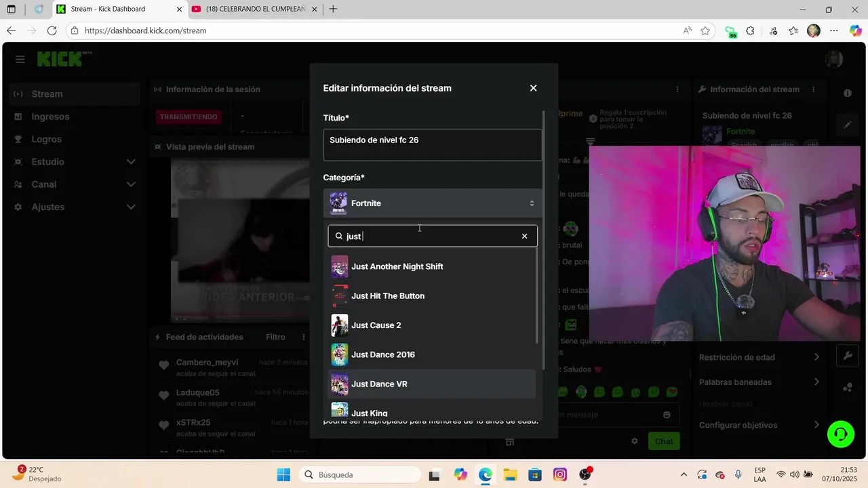Open Palabras baneadas settings
868x488 pixels.
(759, 382)
